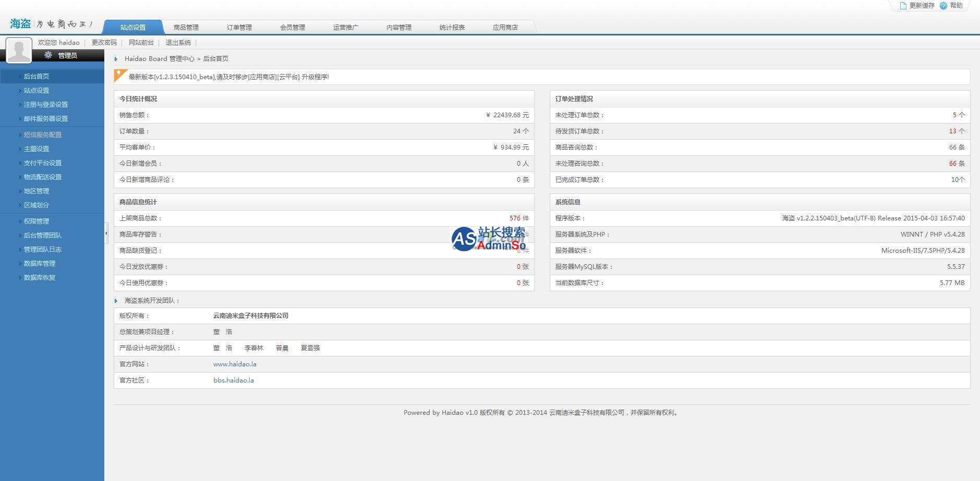Image resolution: width=980 pixels, height=481 pixels.
Task: Click the blue triangle before the breadcrumb
Action: [x=116, y=59]
